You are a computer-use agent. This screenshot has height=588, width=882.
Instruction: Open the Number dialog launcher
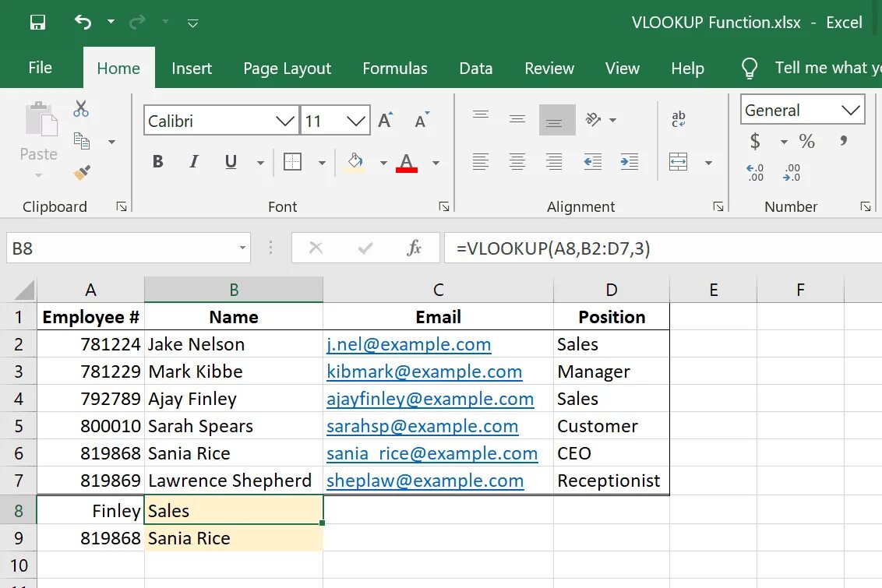pyautogui.click(x=866, y=207)
